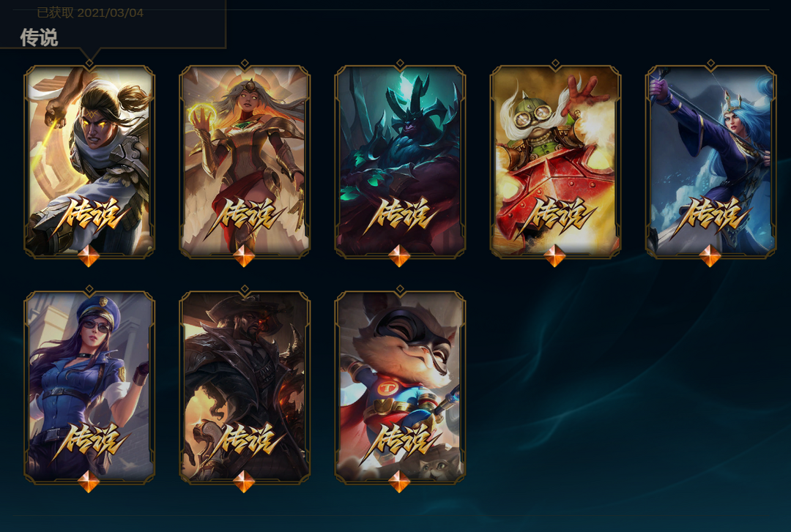
Task: Open the blue-haired archer in purple robe card
Action: 710,162
